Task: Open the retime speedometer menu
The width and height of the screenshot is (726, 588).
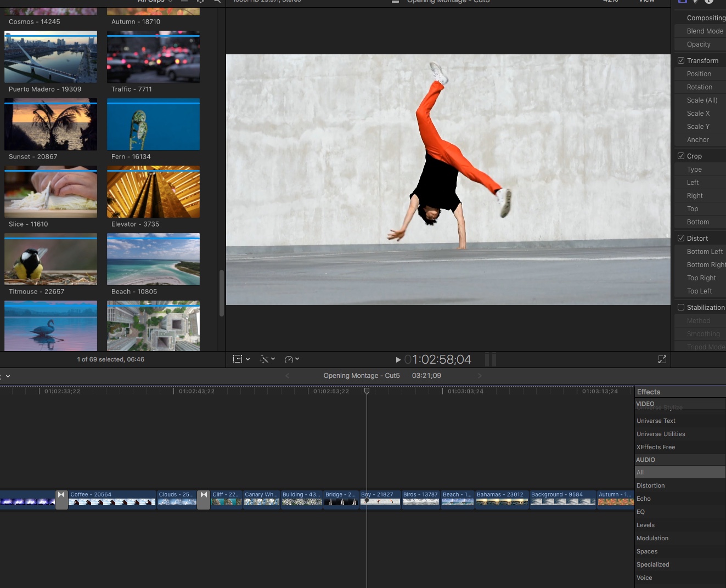Action: [291, 359]
